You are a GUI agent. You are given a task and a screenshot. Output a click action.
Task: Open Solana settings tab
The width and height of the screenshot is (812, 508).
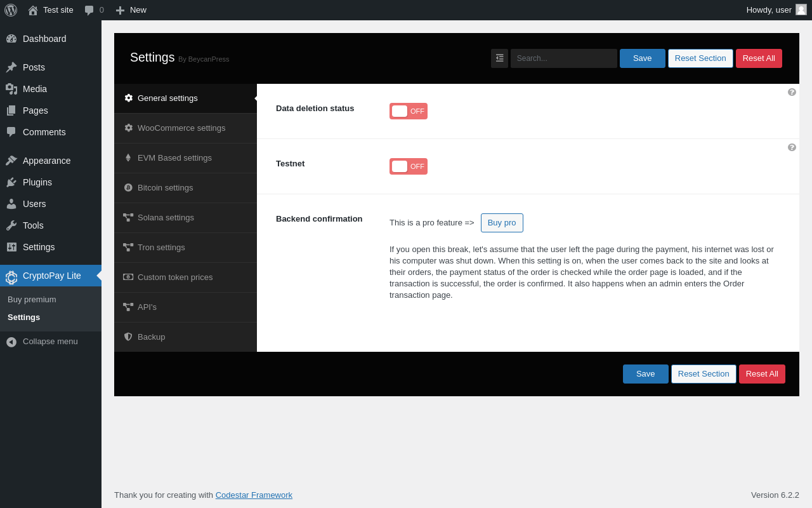[185, 218]
